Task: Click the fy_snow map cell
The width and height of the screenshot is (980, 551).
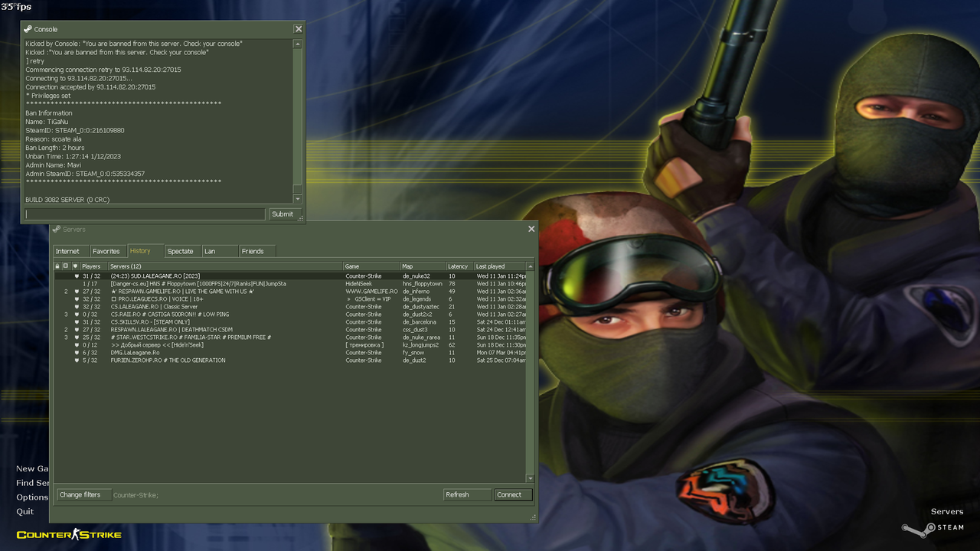Action: [x=413, y=352]
